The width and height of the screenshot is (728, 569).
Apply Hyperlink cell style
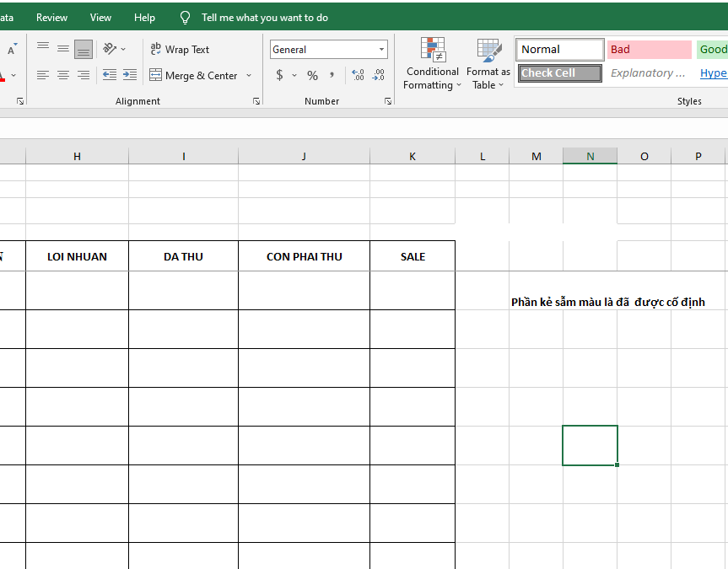pos(713,72)
